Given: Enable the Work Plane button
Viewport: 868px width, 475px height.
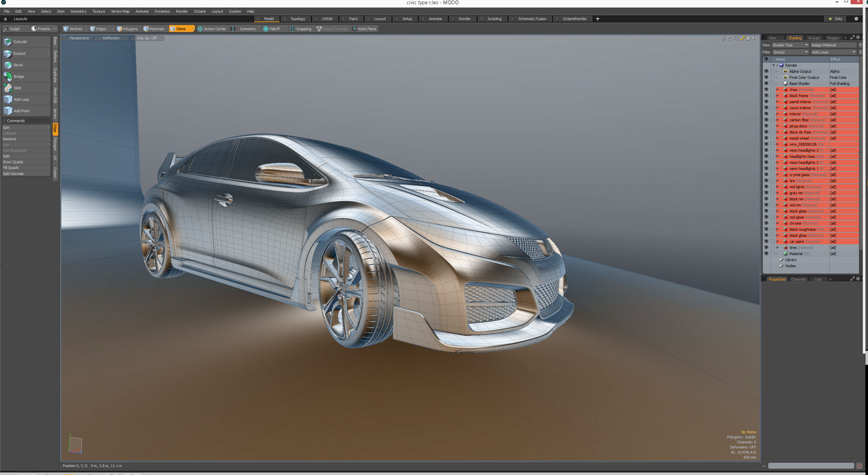Looking at the screenshot, I should (365, 28).
